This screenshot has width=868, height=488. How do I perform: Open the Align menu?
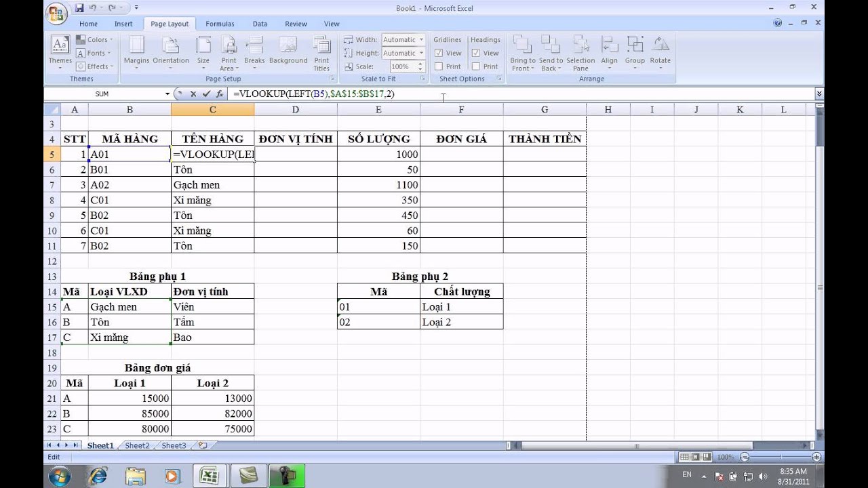point(609,52)
